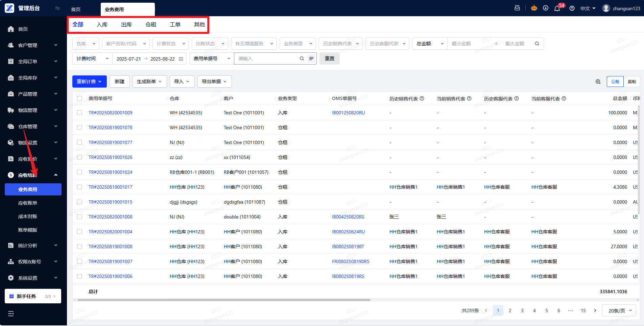Click the 重置 button
Screen dimensions: 644x326
coord(330,59)
